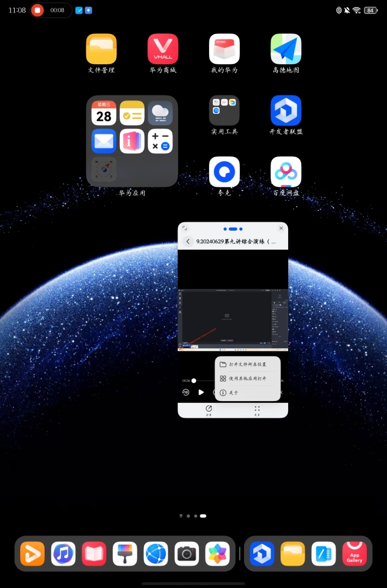Open the pink Tips 'i' app
387x588 pixels.
[x=132, y=141]
